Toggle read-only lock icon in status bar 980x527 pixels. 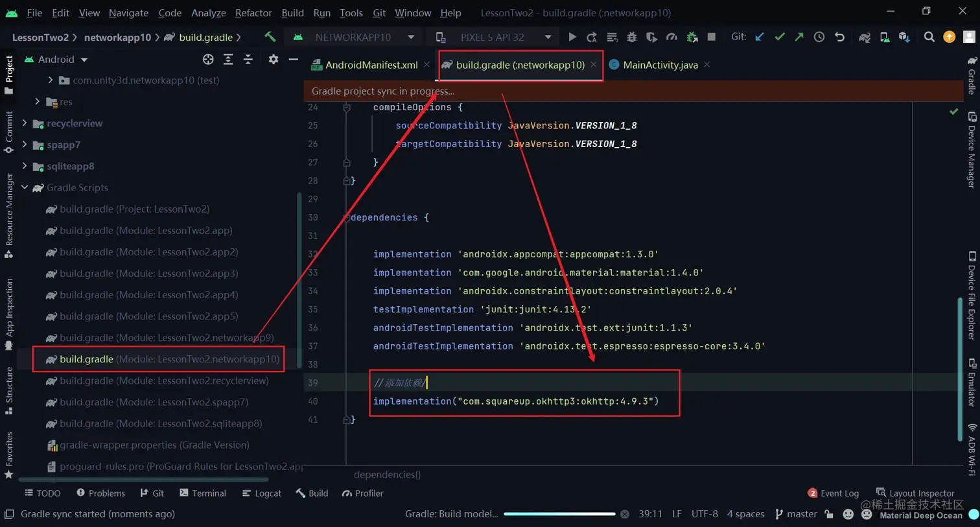click(829, 514)
